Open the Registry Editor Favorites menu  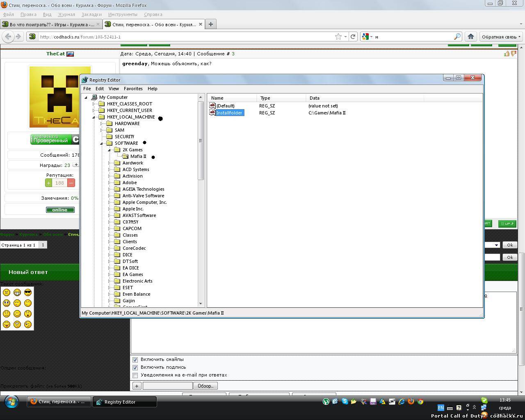[133, 89]
